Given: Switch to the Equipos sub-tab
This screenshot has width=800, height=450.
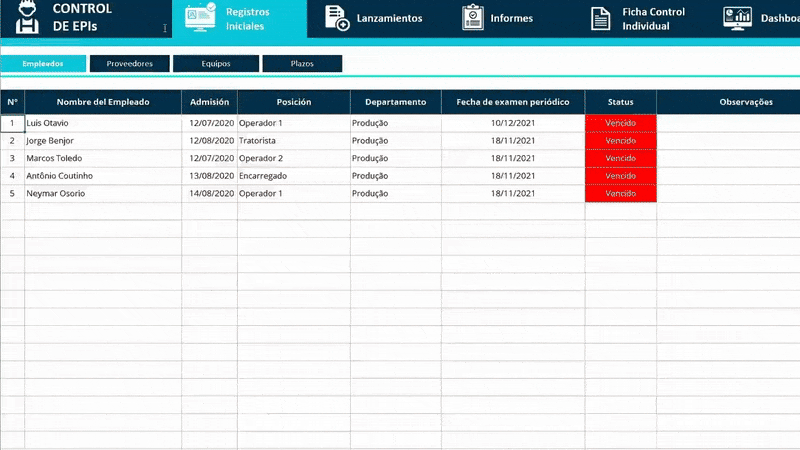Looking at the screenshot, I should pos(216,63).
